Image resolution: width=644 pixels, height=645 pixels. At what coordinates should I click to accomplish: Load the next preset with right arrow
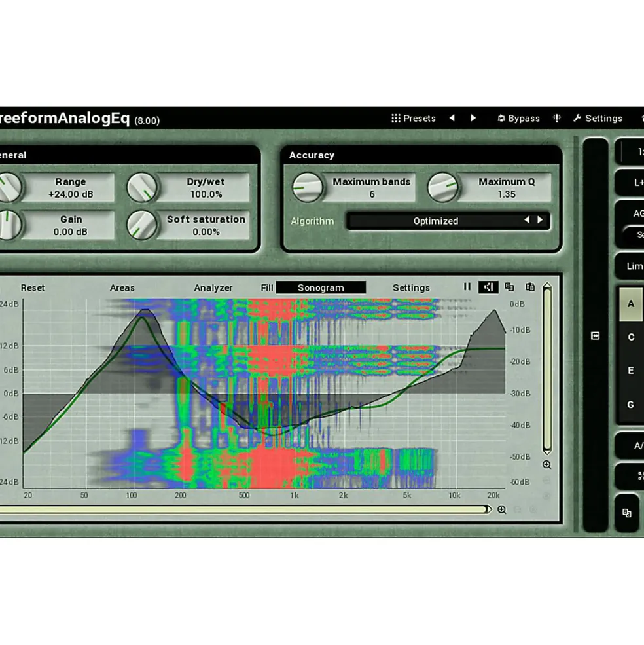[x=473, y=118]
